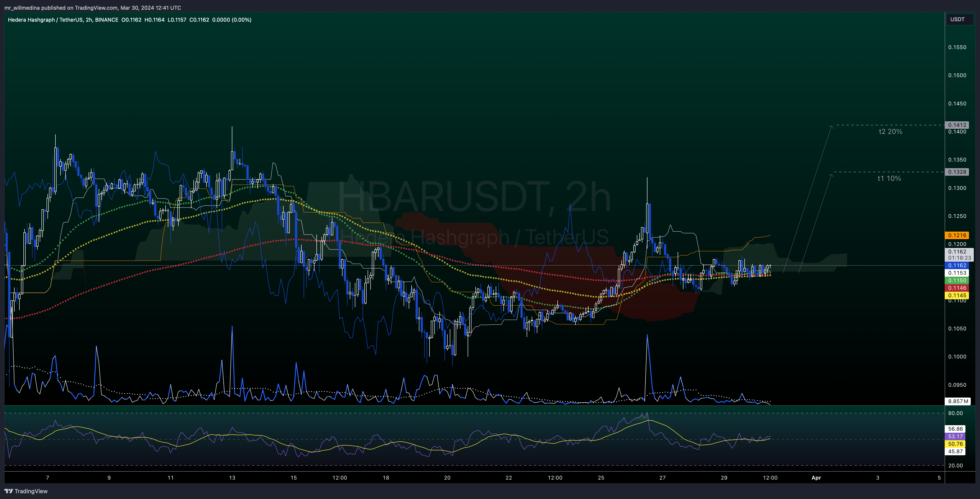Click the 0.1412 target price label
This screenshot has height=499, width=980.
coord(957,125)
